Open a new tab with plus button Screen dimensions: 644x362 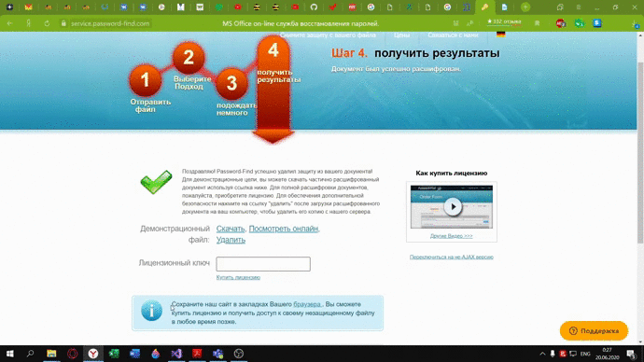(x=525, y=7)
